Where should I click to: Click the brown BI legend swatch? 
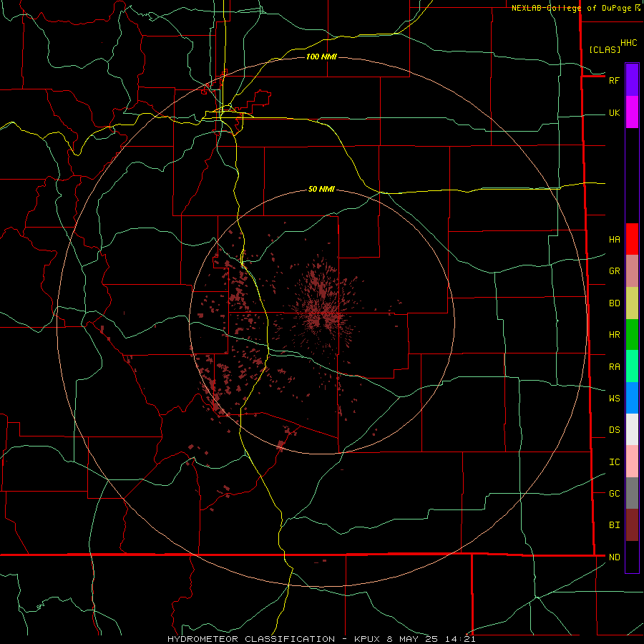pos(632,525)
